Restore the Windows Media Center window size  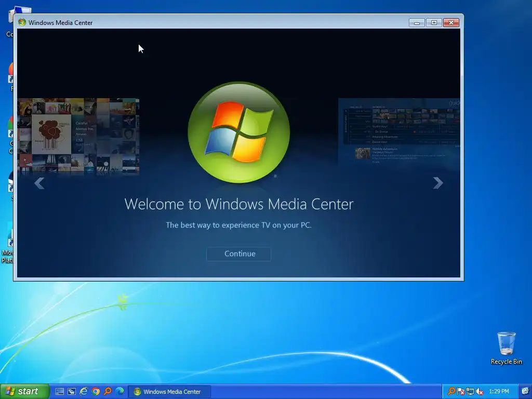(434, 23)
